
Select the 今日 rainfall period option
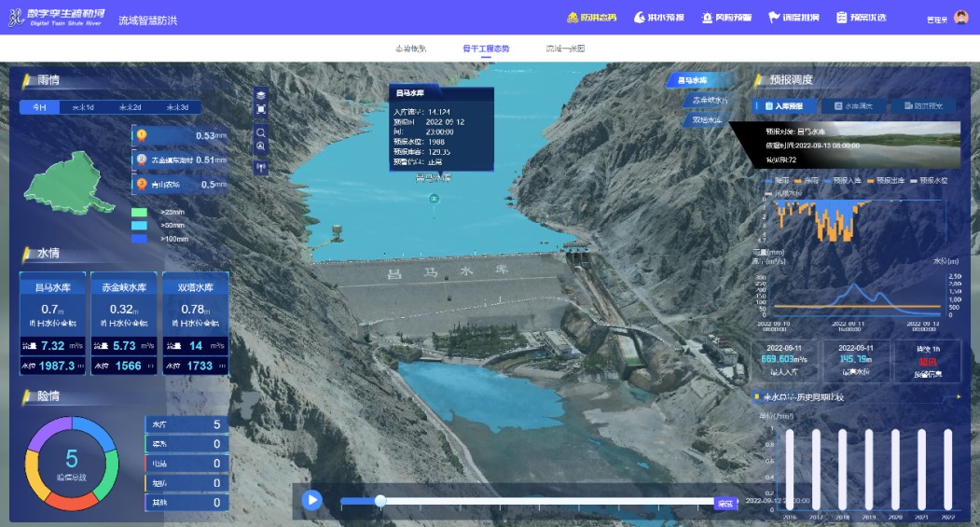(x=39, y=107)
